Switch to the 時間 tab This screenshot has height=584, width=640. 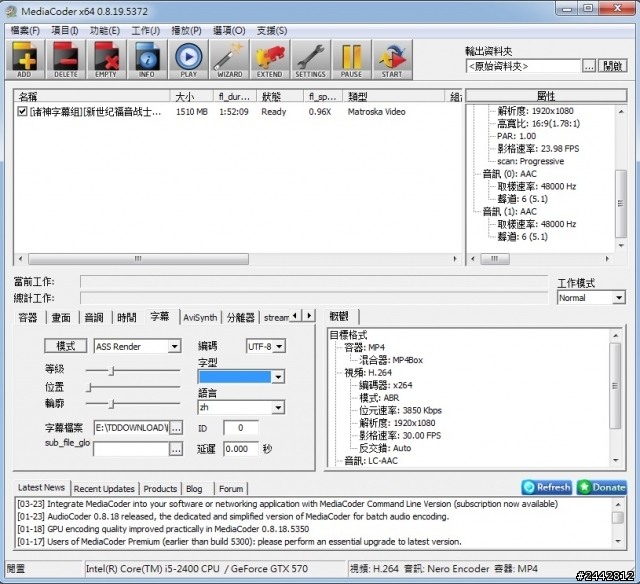127,318
